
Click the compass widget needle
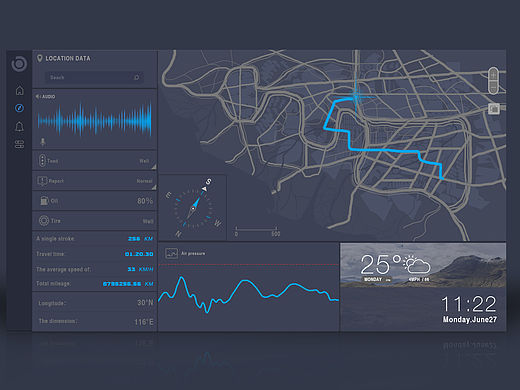point(193,209)
